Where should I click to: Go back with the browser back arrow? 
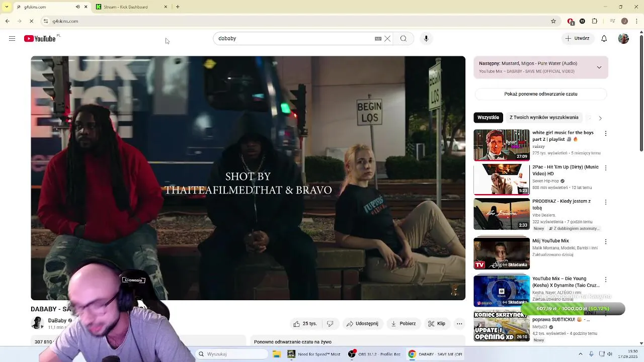(7, 21)
